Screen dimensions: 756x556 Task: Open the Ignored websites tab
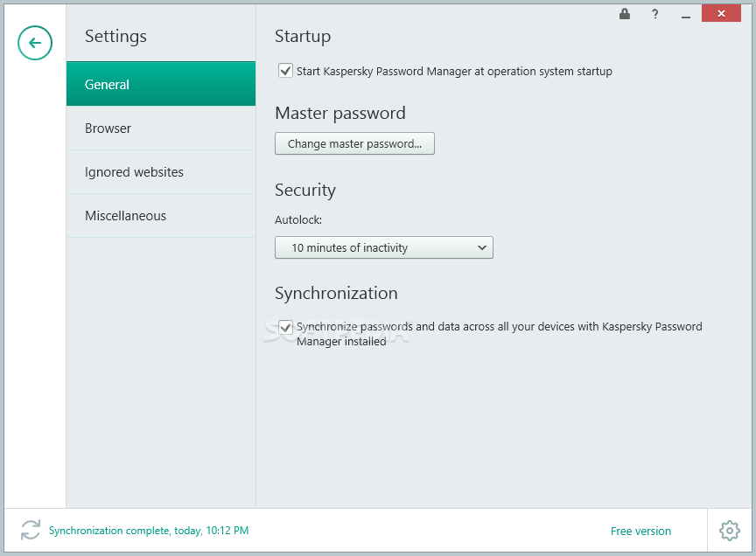point(161,172)
